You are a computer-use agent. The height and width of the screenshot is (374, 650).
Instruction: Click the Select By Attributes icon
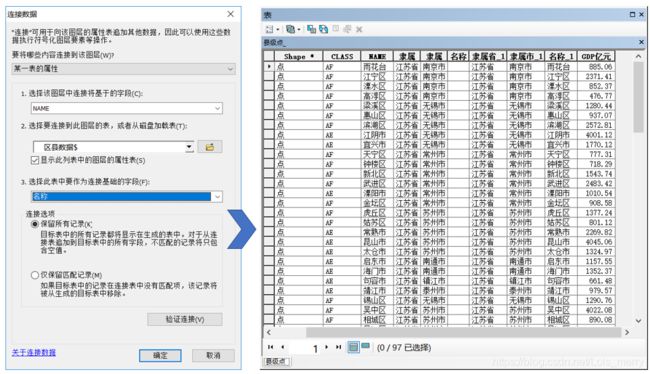(x=311, y=29)
